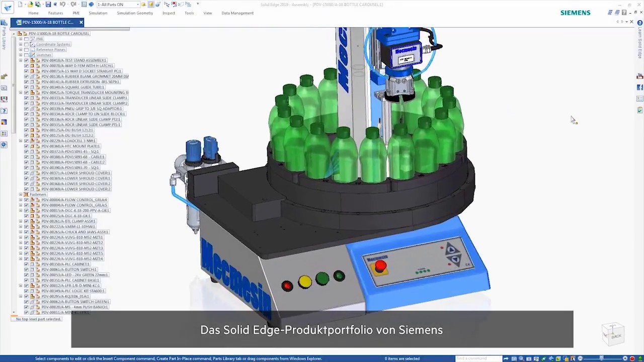Select PDV-00350/A-PLC CABINET:1 part
This screenshot has width=644, height=362.
[65, 264]
